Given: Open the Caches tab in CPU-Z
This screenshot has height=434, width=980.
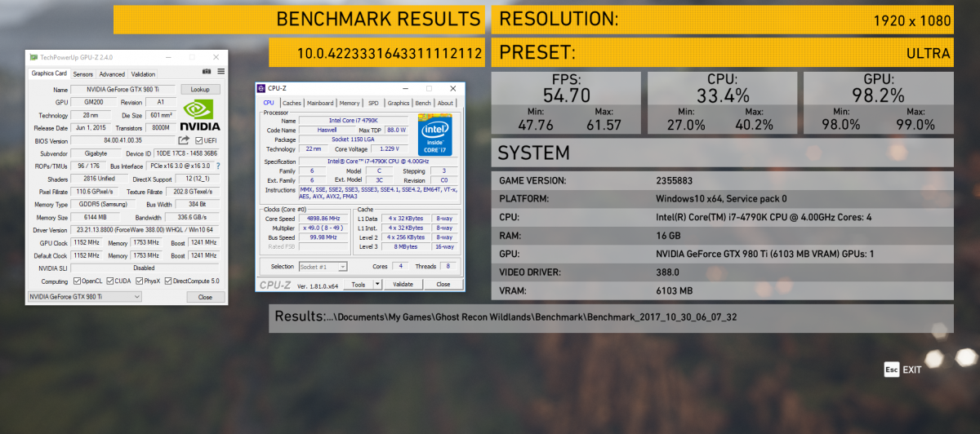Looking at the screenshot, I should (x=292, y=104).
